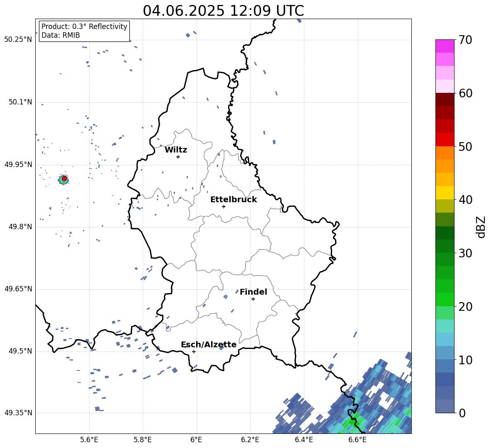Click the red radar site marker

64,179
